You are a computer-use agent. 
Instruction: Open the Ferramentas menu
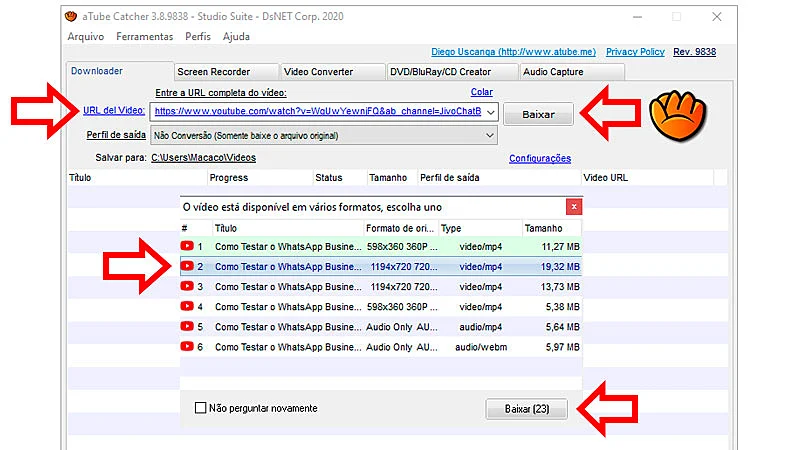(x=145, y=36)
